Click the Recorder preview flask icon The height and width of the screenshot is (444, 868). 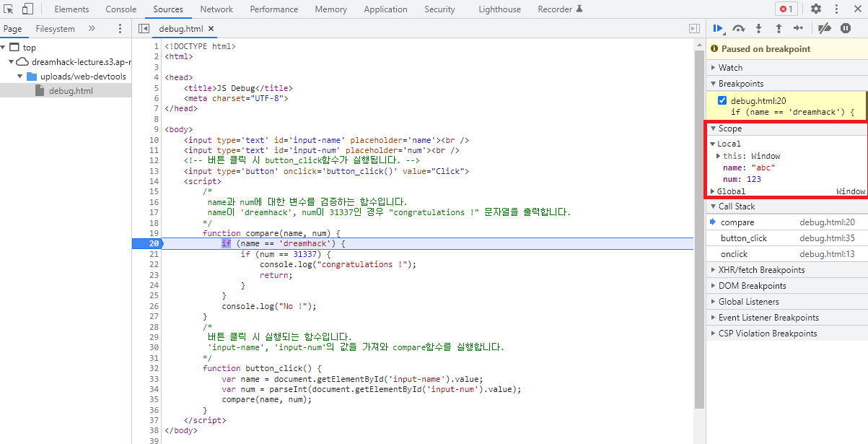(579, 9)
